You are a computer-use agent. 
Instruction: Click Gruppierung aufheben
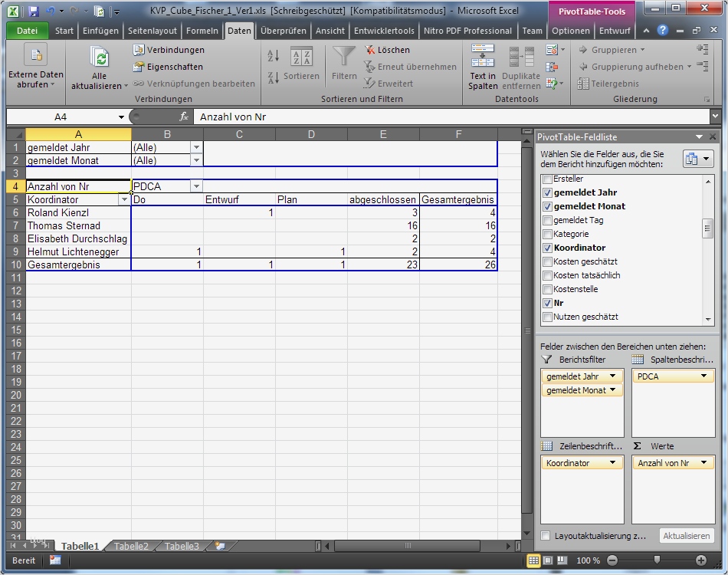click(635, 67)
